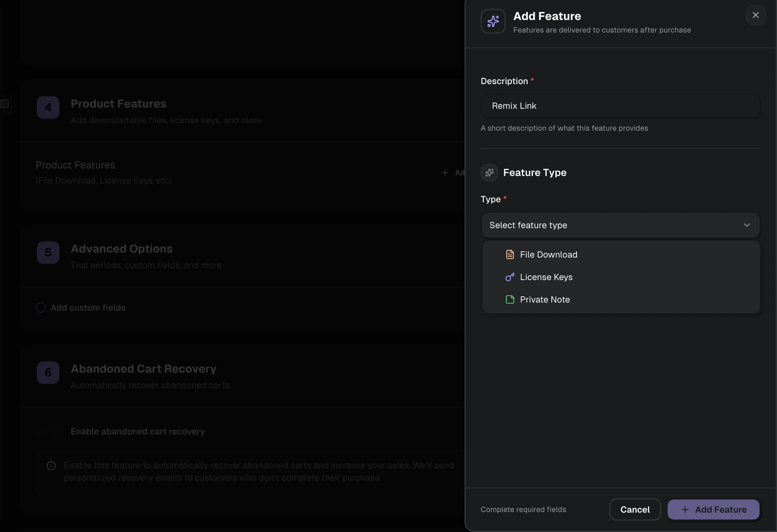Viewport: 777px width, 532px height.
Task: Click the info icon in abandoned cart notice
Action: [x=51, y=465]
